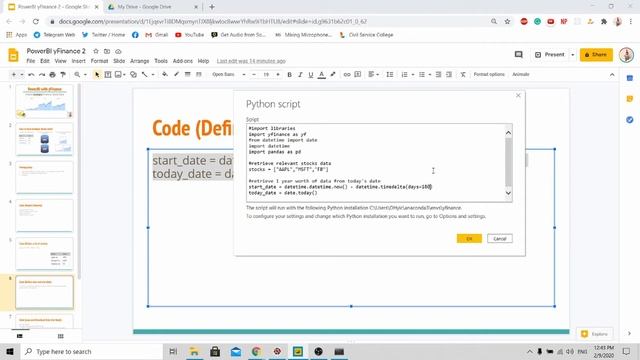
Task: Star the PowerBI yFinance 2 presentation
Action: 96,51
